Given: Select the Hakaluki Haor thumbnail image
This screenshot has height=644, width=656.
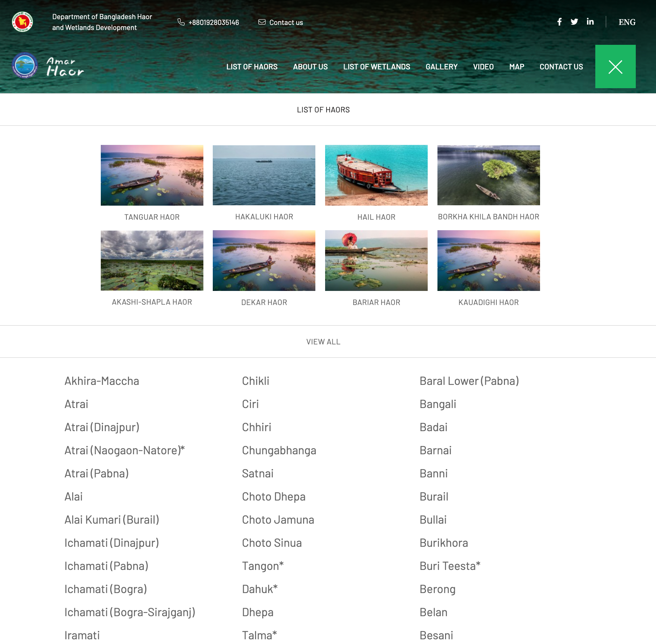Looking at the screenshot, I should (x=264, y=175).
